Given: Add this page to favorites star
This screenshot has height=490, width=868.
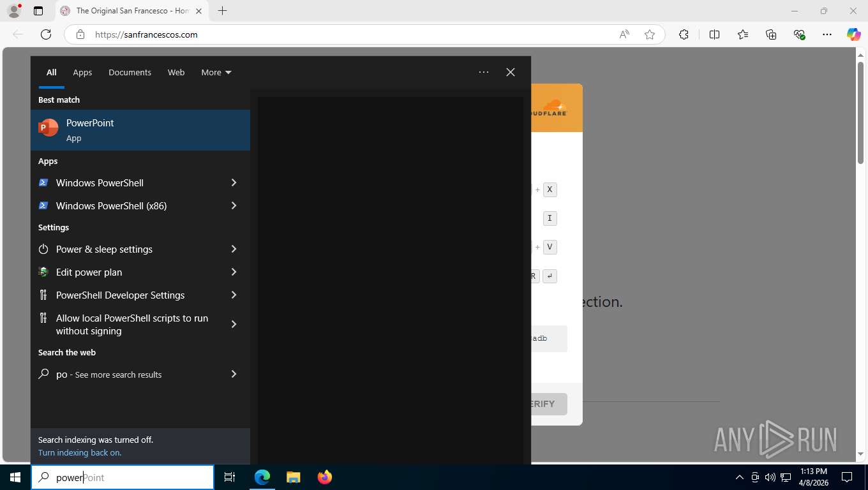Looking at the screenshot, I should (x=650, y=34).
